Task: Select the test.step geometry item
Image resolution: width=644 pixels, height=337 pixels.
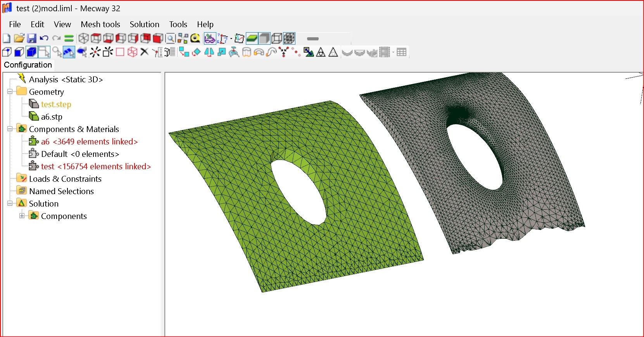Action: coord(56,104)
